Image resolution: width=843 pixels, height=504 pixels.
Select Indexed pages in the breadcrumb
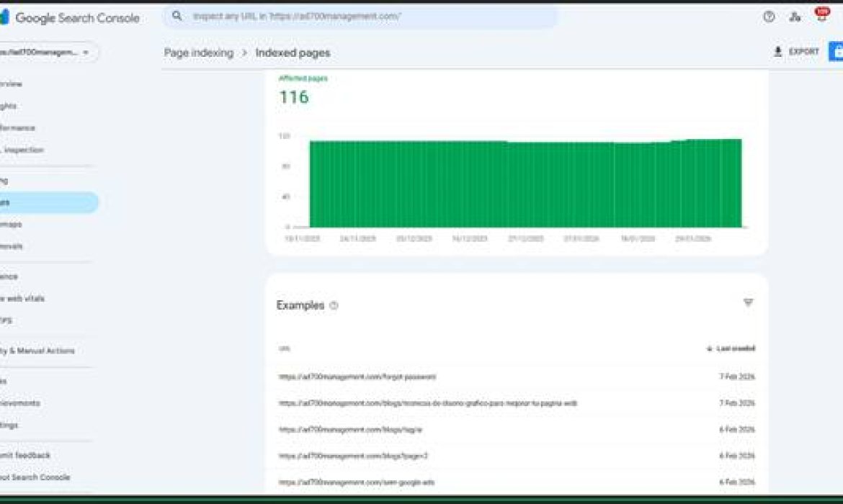pos(291,53)
